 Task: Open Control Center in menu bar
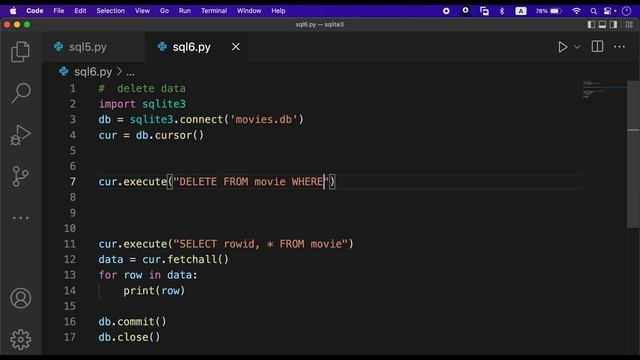(x=608, y=11)
